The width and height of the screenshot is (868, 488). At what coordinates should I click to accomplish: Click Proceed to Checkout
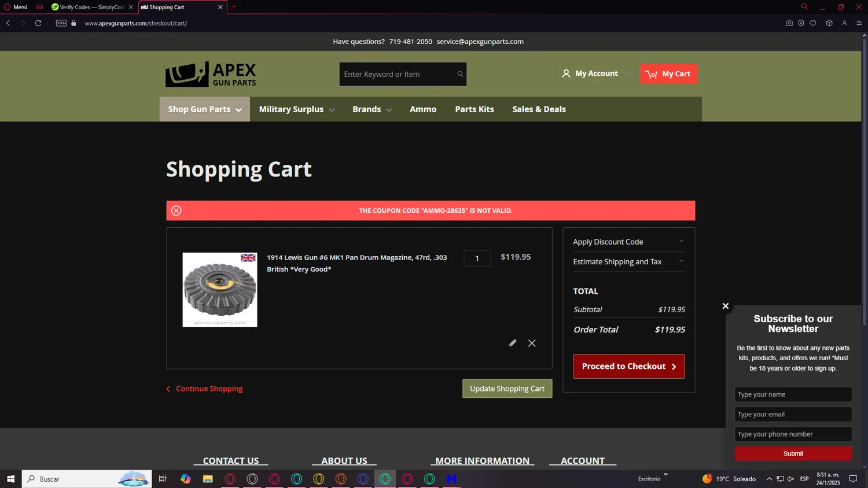[629, 367]
